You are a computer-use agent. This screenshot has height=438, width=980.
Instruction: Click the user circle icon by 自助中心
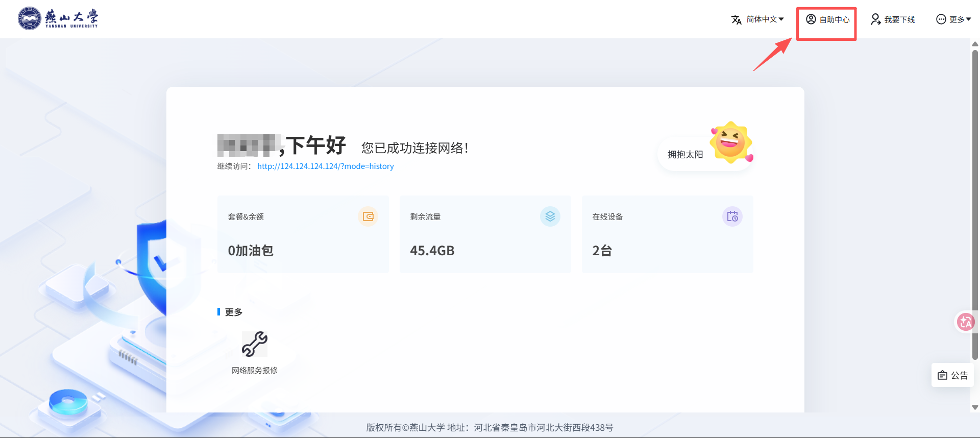pos(811,19)
